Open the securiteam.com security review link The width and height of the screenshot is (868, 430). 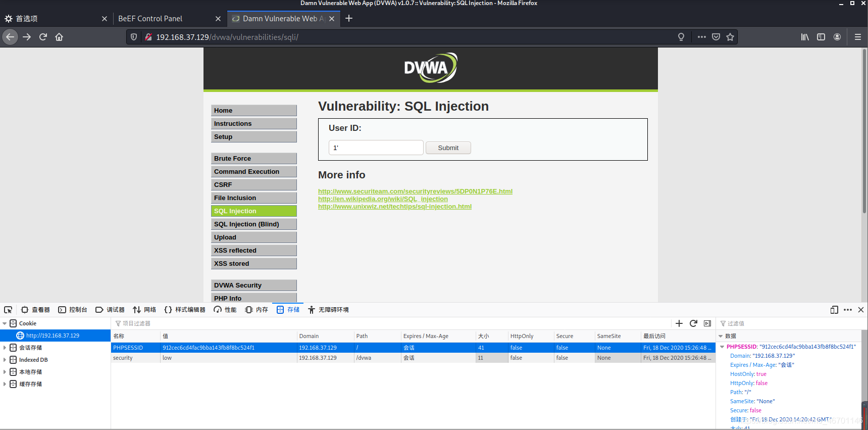[x=415, y=192]
